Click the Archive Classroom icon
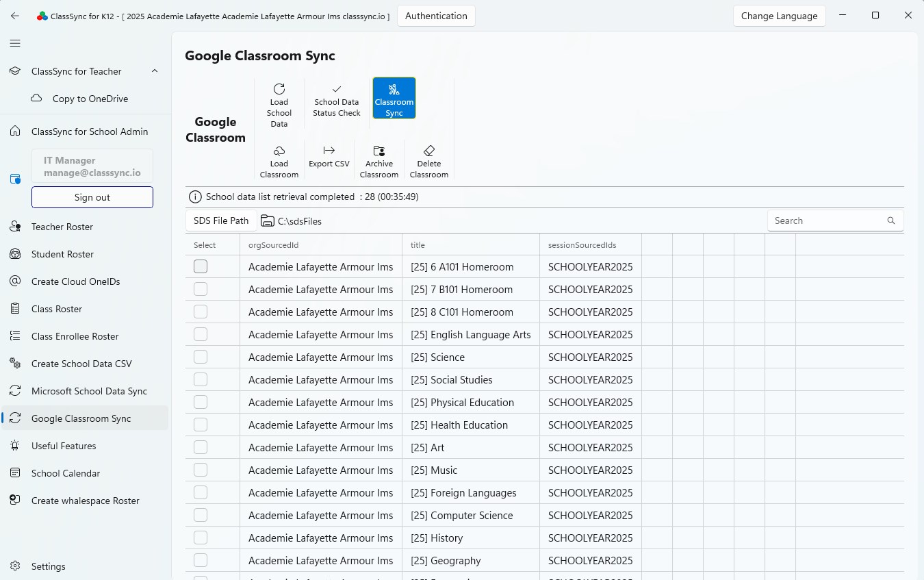The image size is (924, 580). [x=379, y=151]
